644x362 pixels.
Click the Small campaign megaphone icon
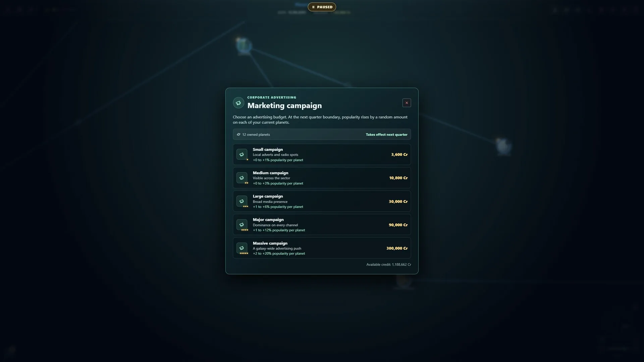[x=241, y=155]
